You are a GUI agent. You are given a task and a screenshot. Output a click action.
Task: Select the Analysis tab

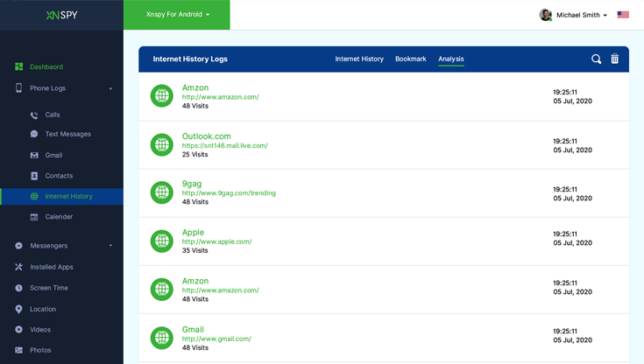tap(451, 59)
